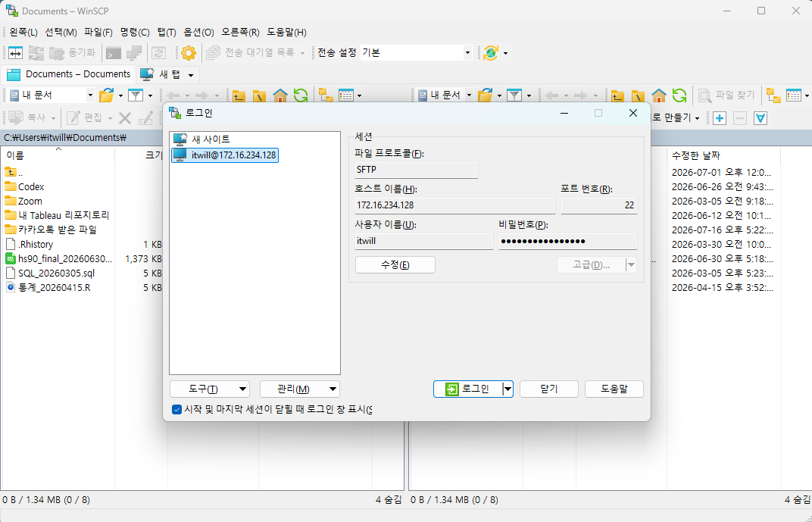Click the 닫기 button in login dialog
The image size is (812, 522).
coord(549,389)
